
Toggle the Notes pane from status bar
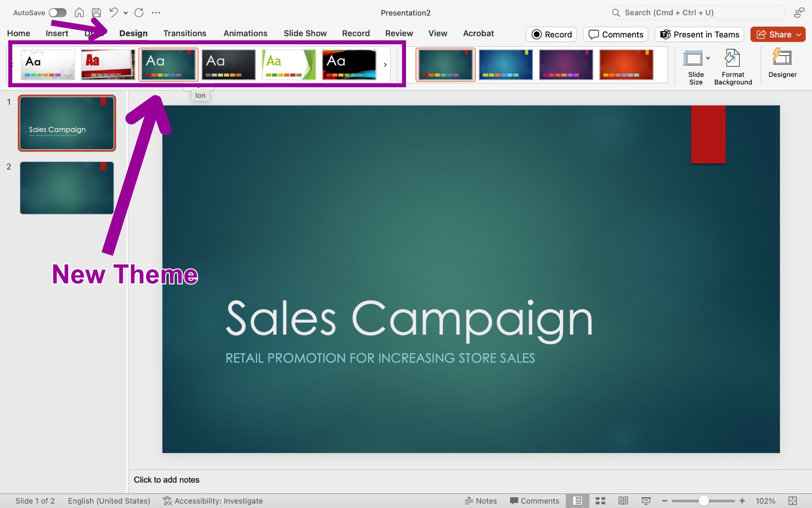pyautogui.click(x=481, y=501)
